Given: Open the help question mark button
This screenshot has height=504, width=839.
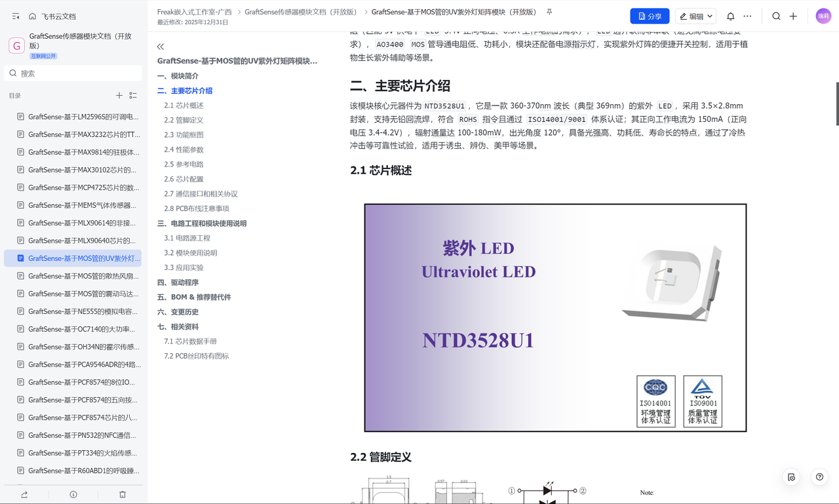Looking at the screenshot, I should (819, 477).
